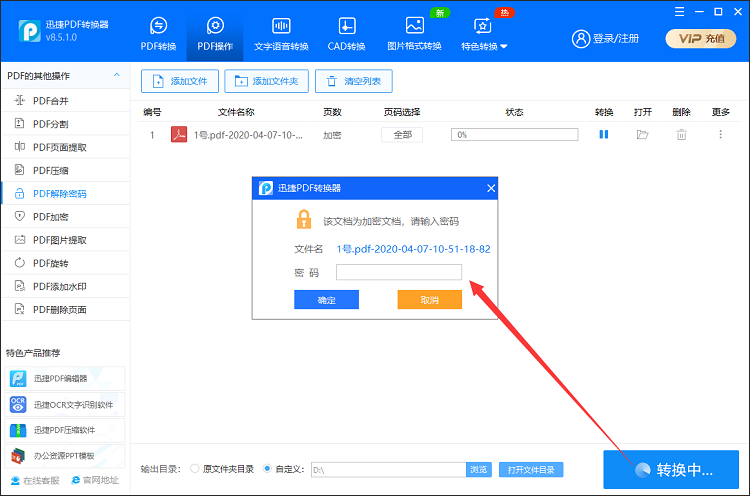Open 迅捷OCR文字识别软件 product recommendation
750x496 pixels.
pos(65,405)
